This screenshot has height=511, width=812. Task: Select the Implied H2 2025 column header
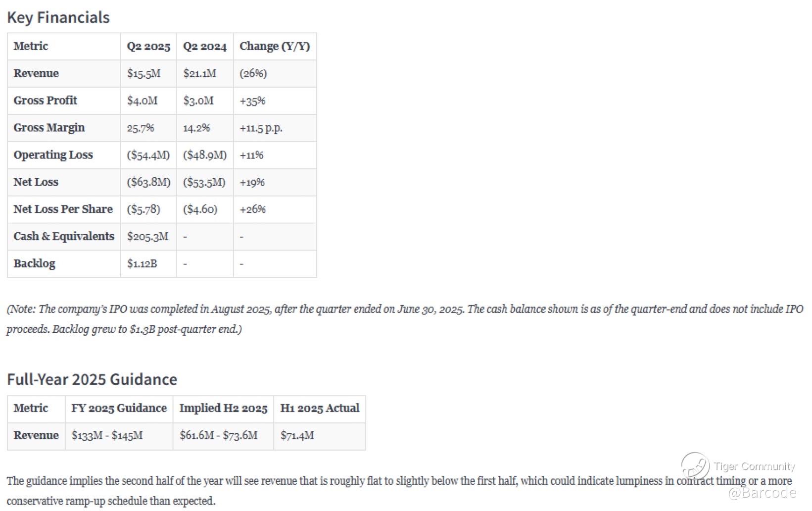click(x=223, y=409)
